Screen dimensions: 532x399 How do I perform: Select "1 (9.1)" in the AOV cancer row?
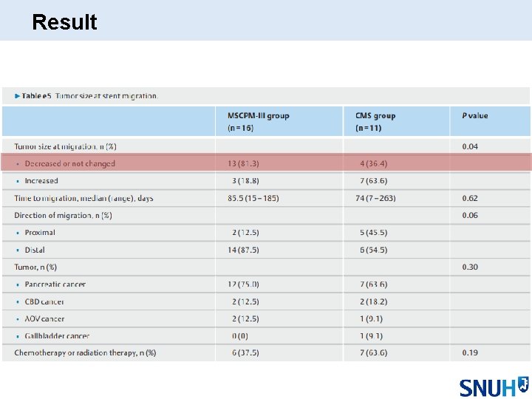pos(371,319)
